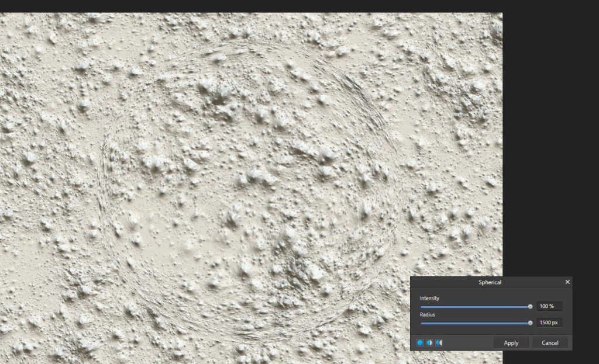The image size is (599, 364).
Task: Click the top-left corner of the textured canvas
Action: coord(2,15)
